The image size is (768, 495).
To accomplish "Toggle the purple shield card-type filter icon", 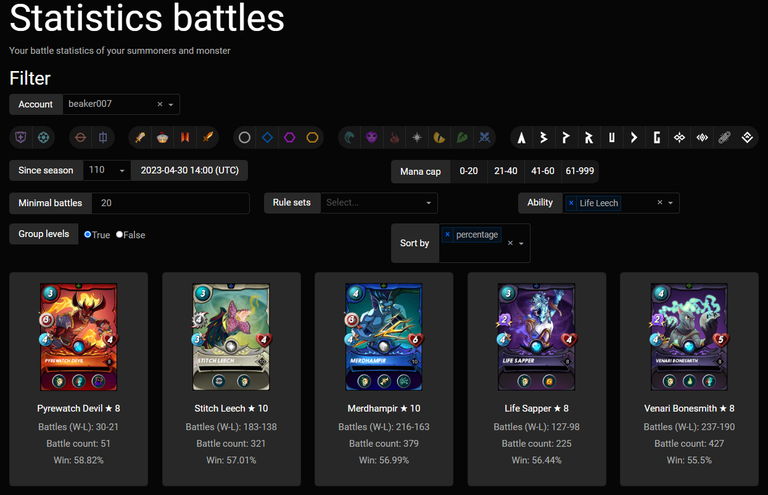I will click(x=21, y=138).
